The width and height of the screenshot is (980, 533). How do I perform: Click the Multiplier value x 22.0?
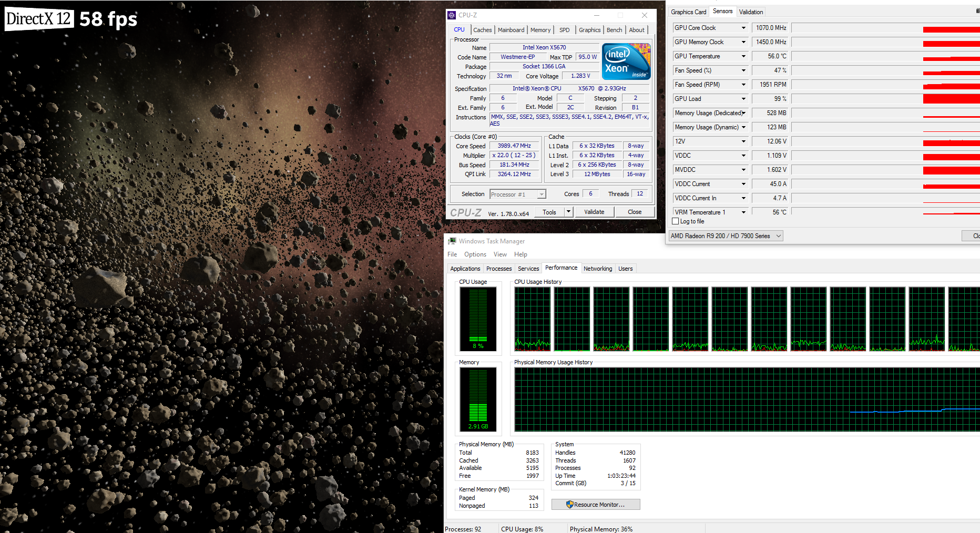(x=514, y=156)
